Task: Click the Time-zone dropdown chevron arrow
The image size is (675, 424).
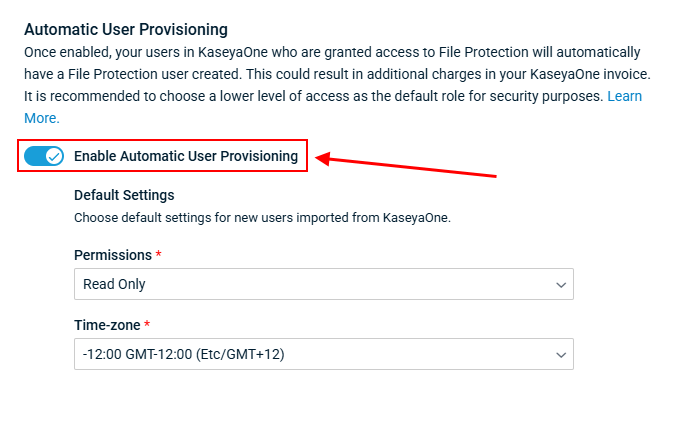Action: 560,355
